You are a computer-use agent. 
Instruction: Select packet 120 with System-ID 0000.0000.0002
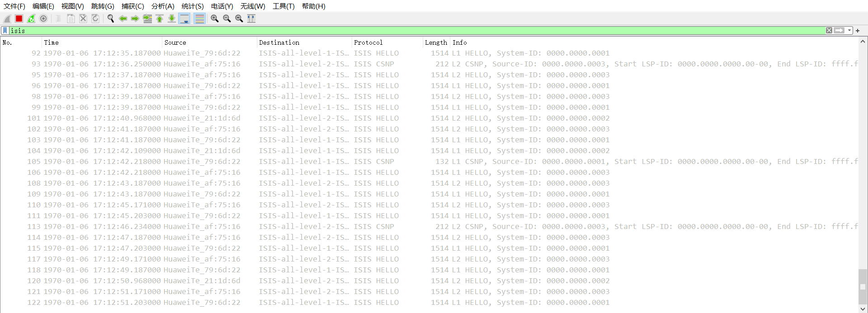[429, 281]
